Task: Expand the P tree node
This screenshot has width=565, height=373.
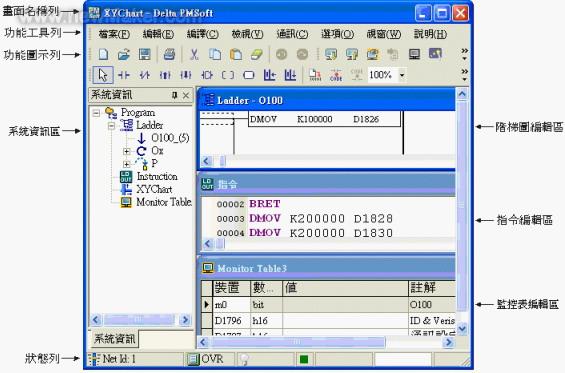Action: tap(126, 164)
